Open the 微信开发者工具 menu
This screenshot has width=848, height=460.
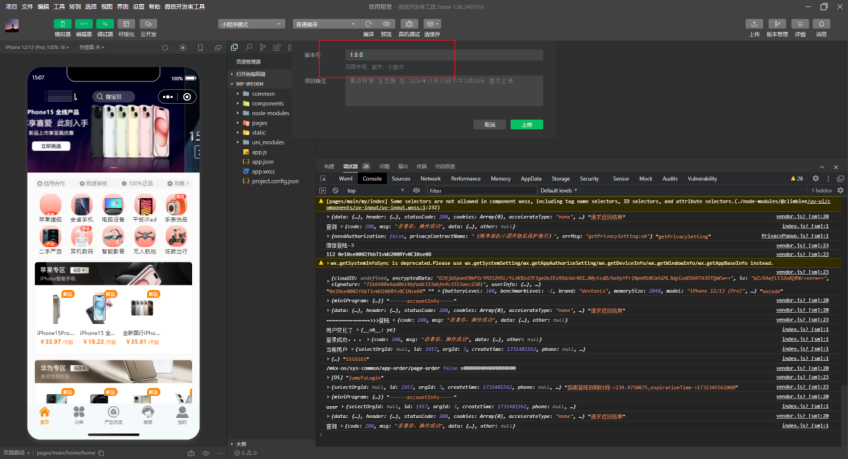(184, 6)
